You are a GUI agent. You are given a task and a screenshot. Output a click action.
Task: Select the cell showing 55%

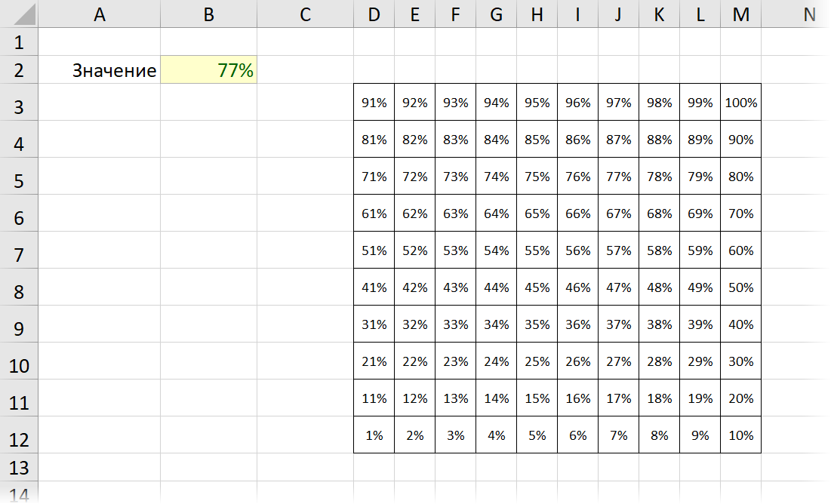pyautogui.click(x=537, y=250)
